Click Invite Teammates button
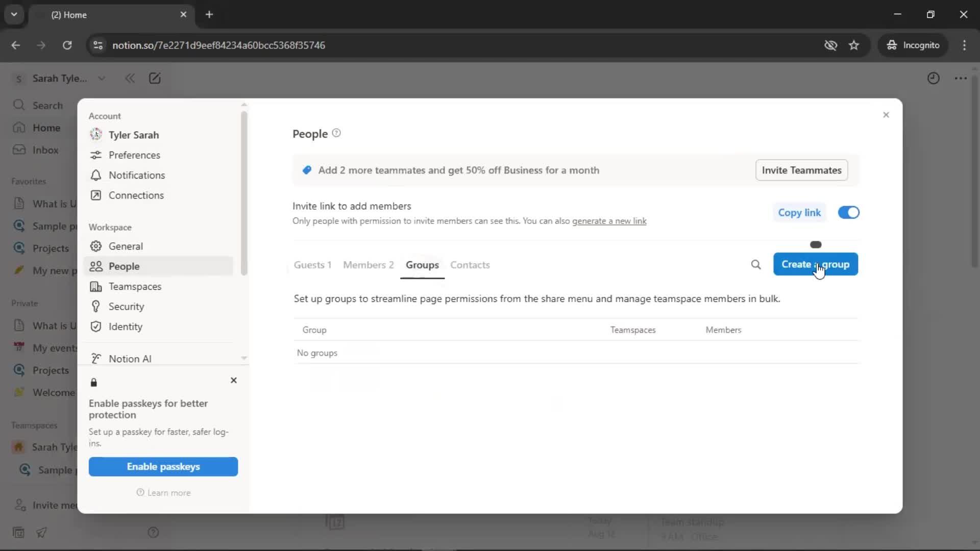The height and width of the screenshot is (551, 980). (801, 170)
